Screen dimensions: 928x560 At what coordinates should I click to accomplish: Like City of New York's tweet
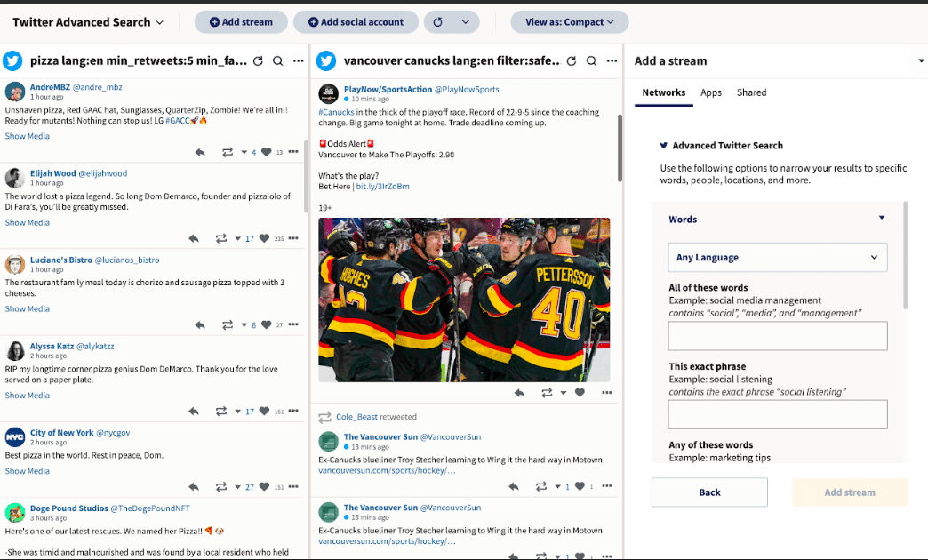[264, 487]
